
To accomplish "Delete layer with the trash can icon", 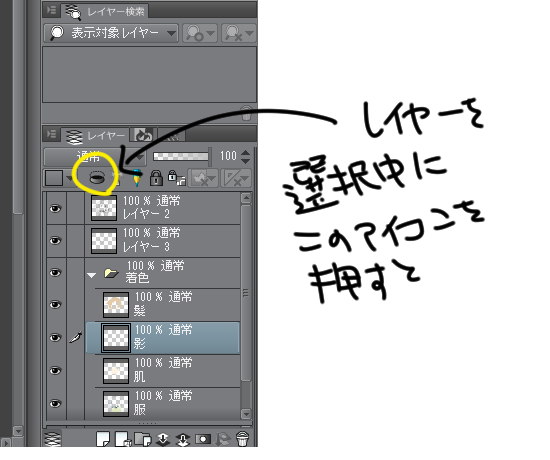I will click(242, 439).
